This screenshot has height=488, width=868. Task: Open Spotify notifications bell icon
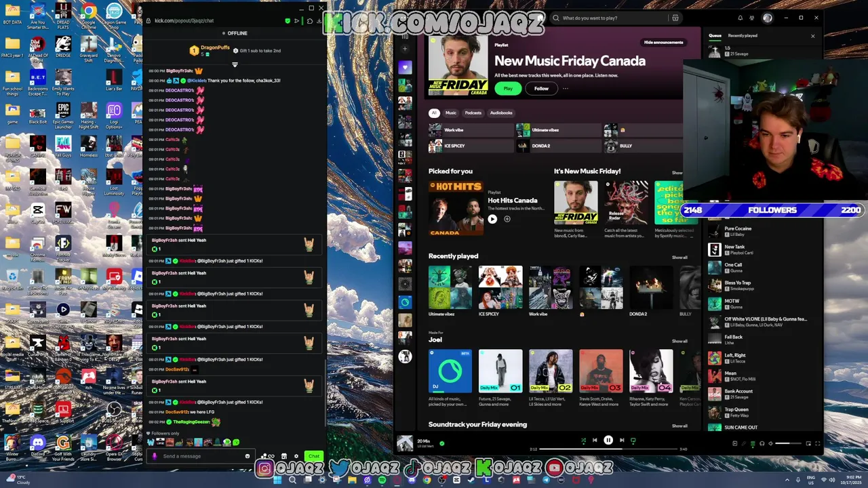click(x=740, y=18)
